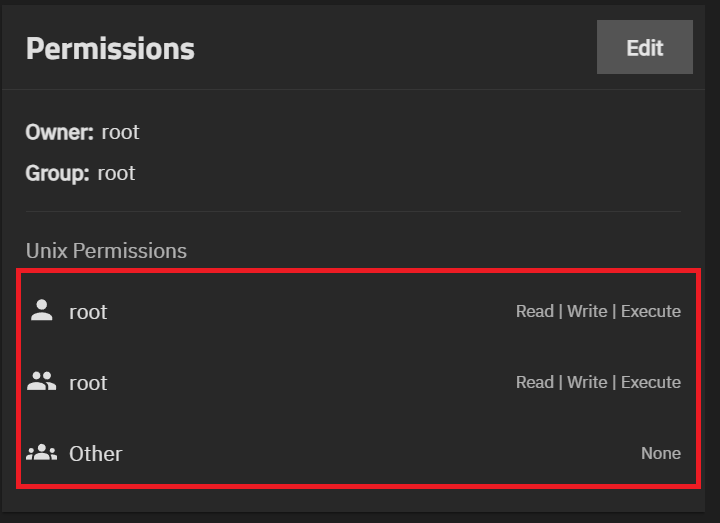720x523 pixels.
Task: Select the Other row label
Action: pyautogui.click(x=95, y=454)
